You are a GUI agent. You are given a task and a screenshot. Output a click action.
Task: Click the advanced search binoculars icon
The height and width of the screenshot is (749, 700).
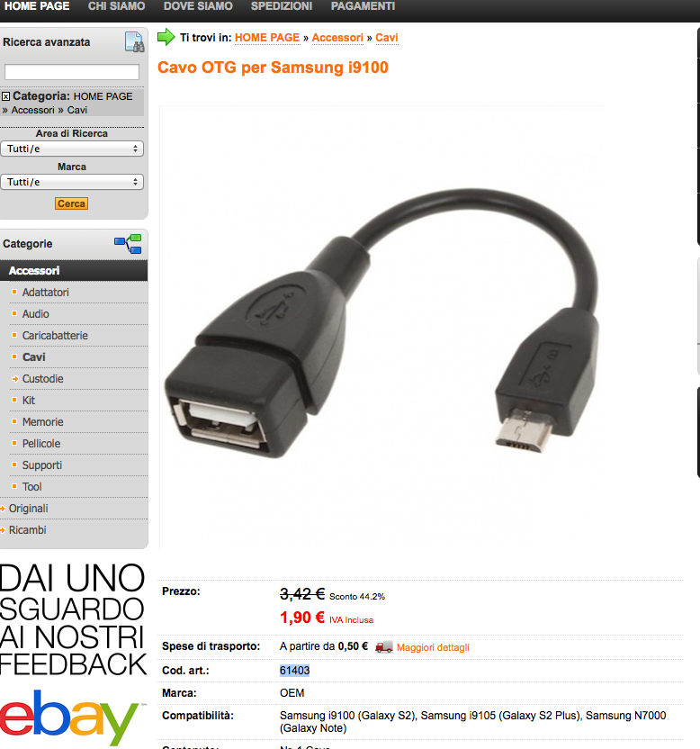134,42
